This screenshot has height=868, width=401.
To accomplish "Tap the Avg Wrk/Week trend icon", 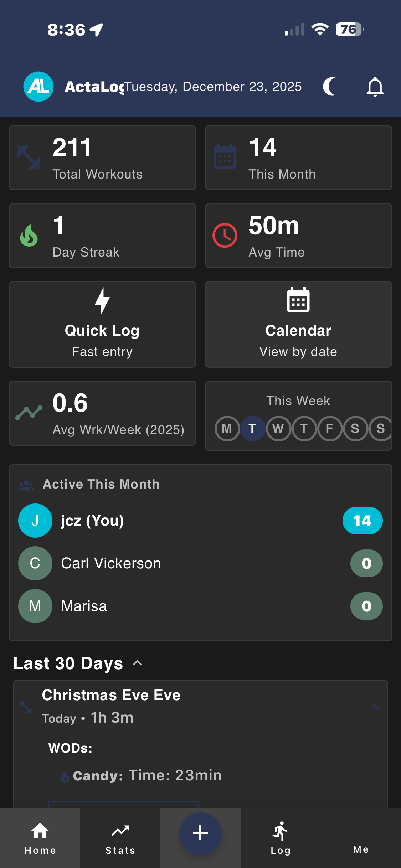I will pos(29,413).
